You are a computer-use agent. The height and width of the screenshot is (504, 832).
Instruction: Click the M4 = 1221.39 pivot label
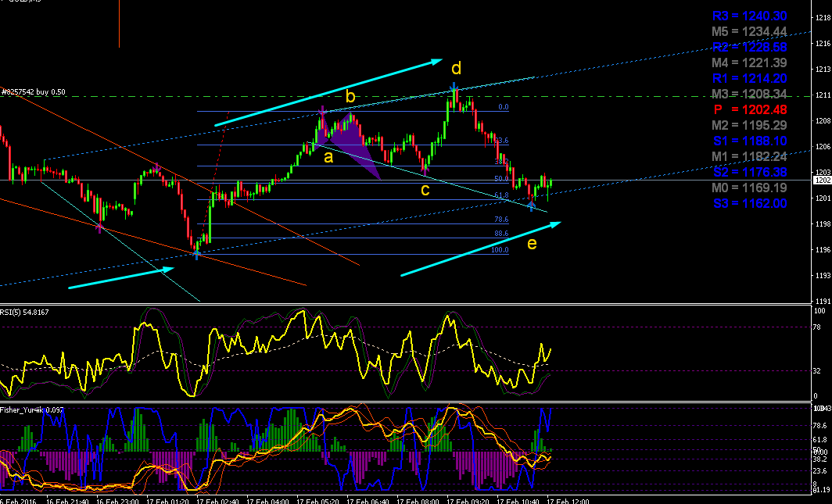(749, 63)
